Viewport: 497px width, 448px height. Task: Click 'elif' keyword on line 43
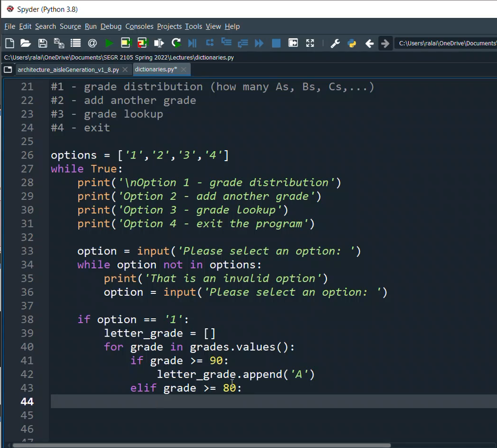point(143,388)
